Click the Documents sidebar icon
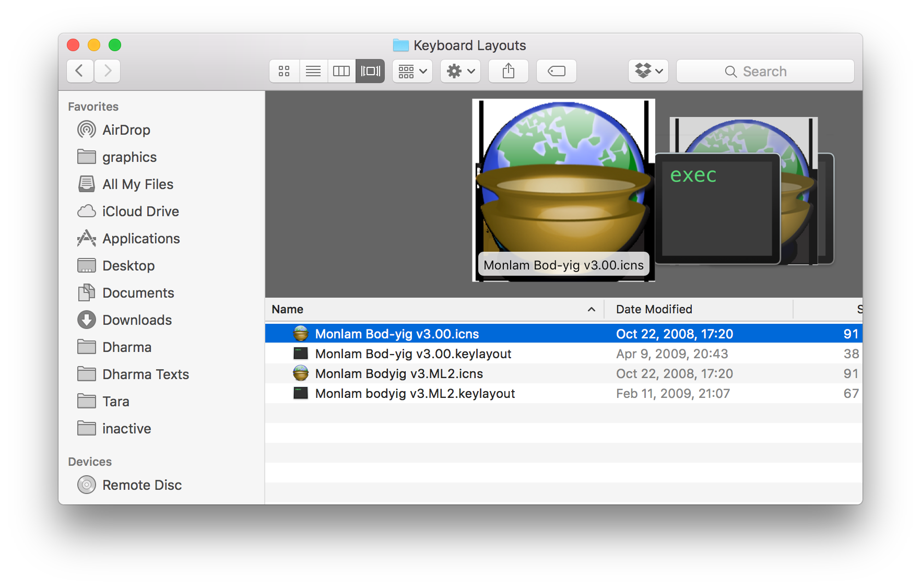The image size is (921, 588). (87, 292)
